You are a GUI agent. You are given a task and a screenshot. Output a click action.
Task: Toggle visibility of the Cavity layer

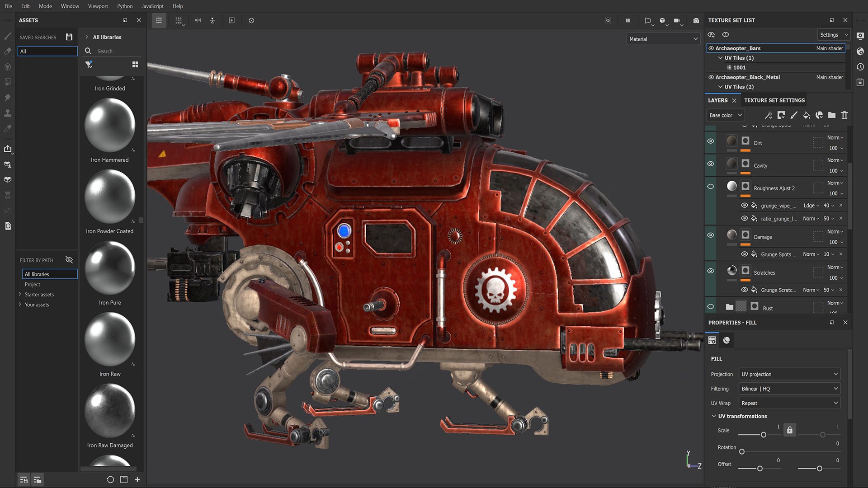[x=711, y=164]
